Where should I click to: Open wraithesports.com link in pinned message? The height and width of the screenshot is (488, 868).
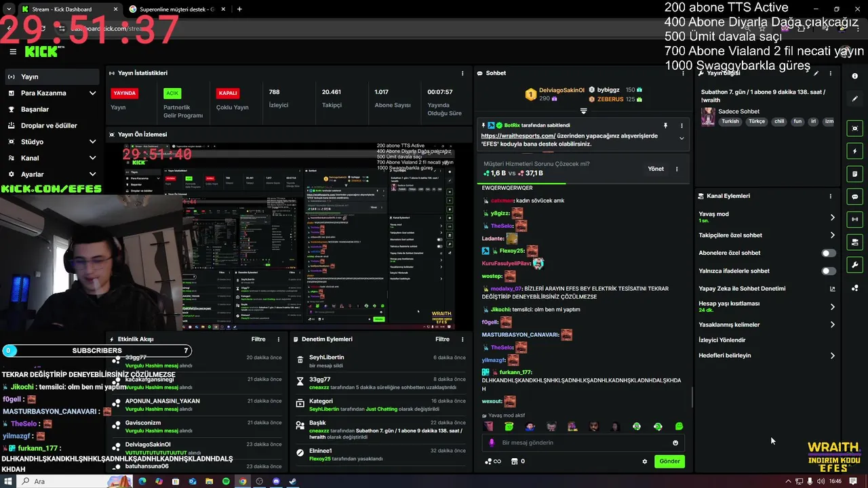tap(519, 136)
